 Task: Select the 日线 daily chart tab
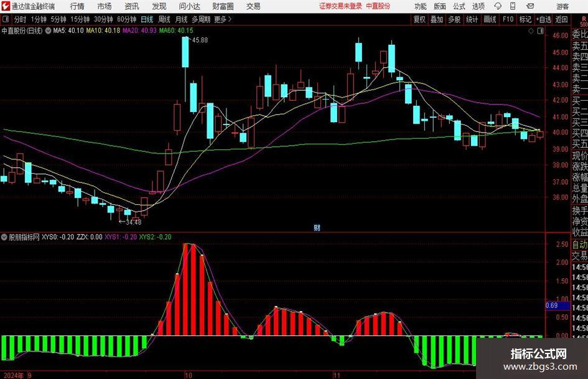coord(147,19)
